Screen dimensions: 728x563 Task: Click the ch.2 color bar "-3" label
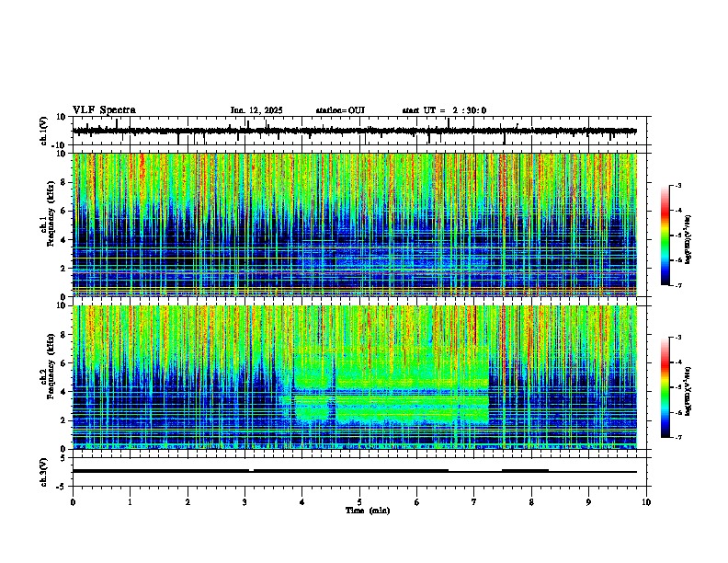pyautogui.click(x=677, y=338)
